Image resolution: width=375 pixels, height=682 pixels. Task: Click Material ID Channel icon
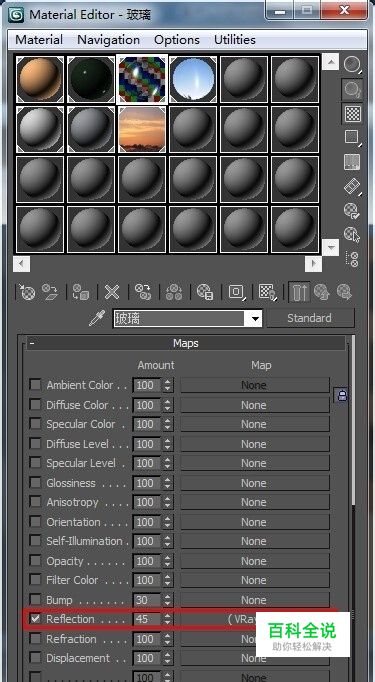point(237,292)
